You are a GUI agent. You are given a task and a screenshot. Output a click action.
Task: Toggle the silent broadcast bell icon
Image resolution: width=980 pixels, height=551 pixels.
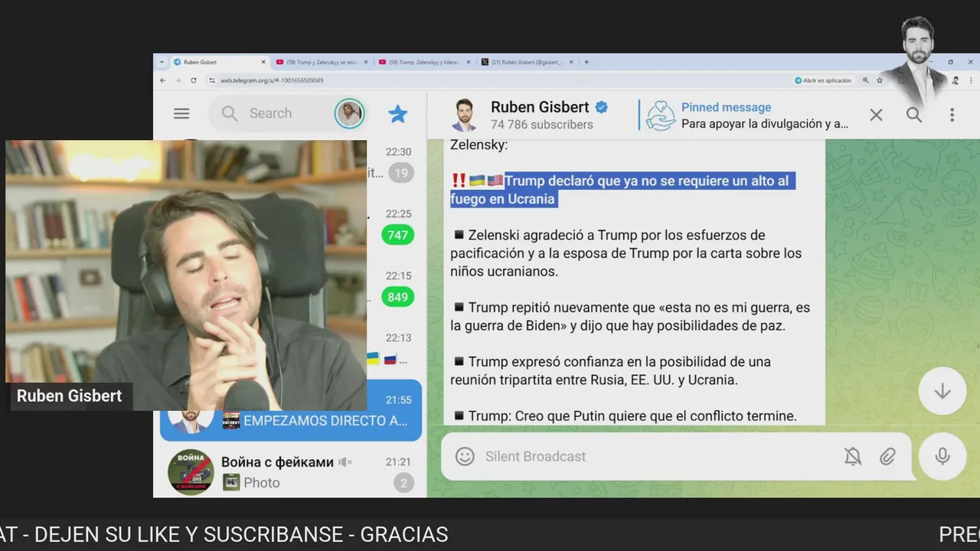point(852,457)
